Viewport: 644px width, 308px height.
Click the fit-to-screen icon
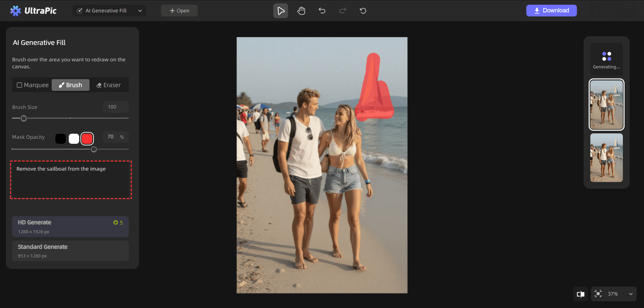(x=598, y=294)
